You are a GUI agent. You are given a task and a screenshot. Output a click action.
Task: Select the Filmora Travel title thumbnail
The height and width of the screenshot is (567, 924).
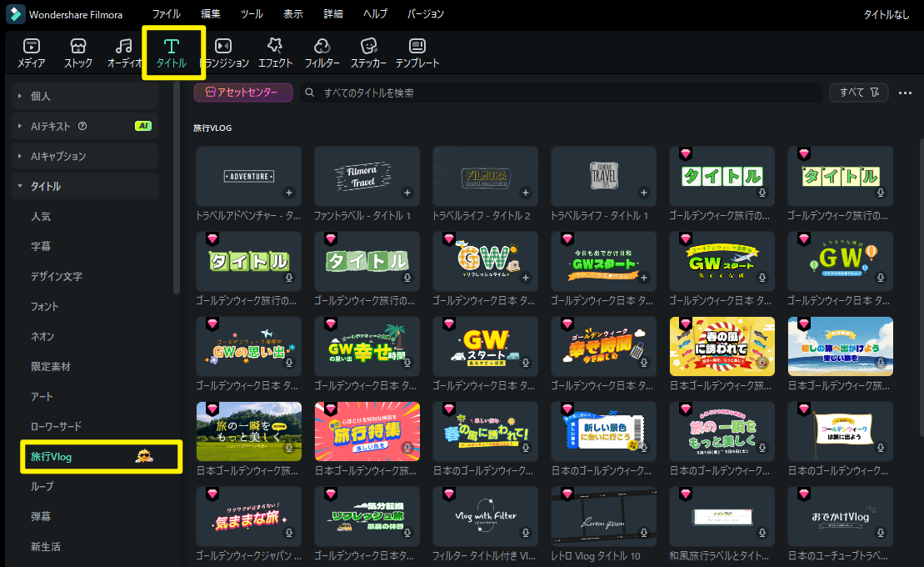(367, 176)
